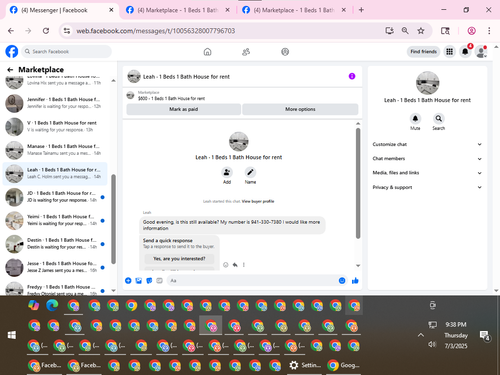
Task: Open more options for Leah's message
Action: [x=244, y=265]
